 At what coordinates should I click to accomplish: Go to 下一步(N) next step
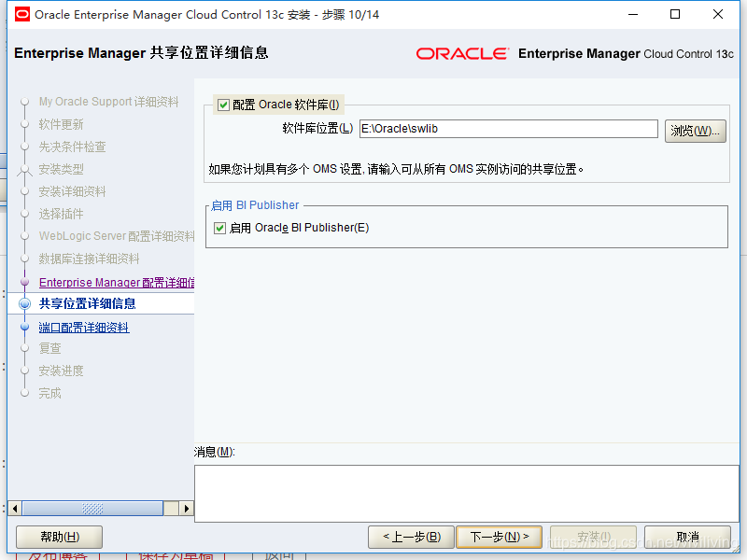pyautogui.click(x=499, y=538)
